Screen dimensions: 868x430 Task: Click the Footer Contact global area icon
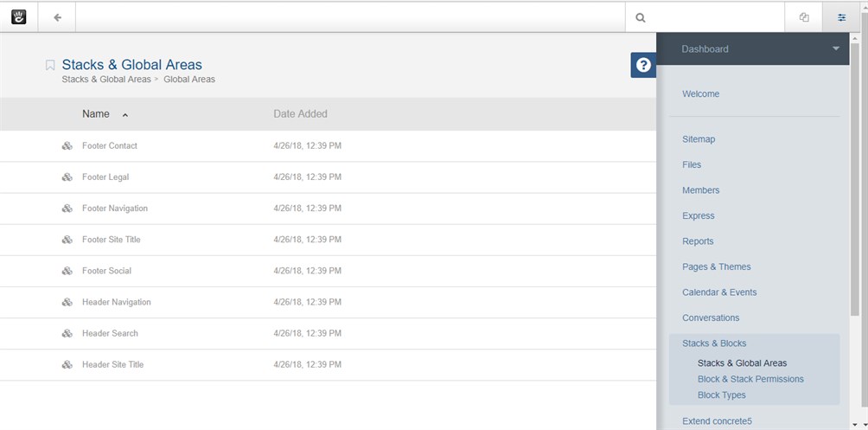click(67, 146)
